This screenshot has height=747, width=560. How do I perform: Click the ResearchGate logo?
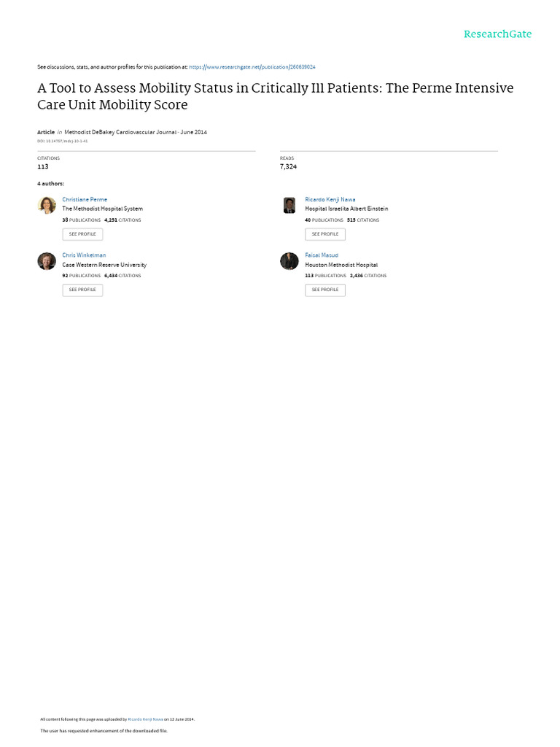(x=497, y=34)
